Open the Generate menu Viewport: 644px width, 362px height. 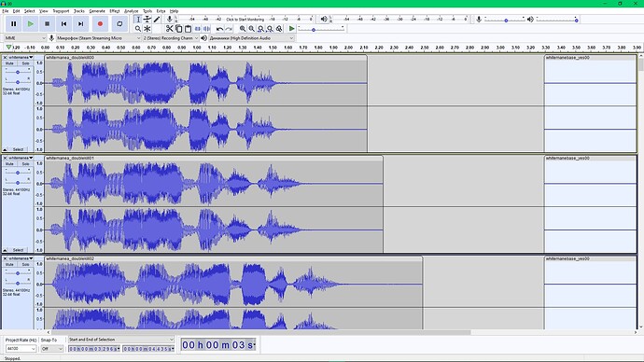click(x=97, y=11)
